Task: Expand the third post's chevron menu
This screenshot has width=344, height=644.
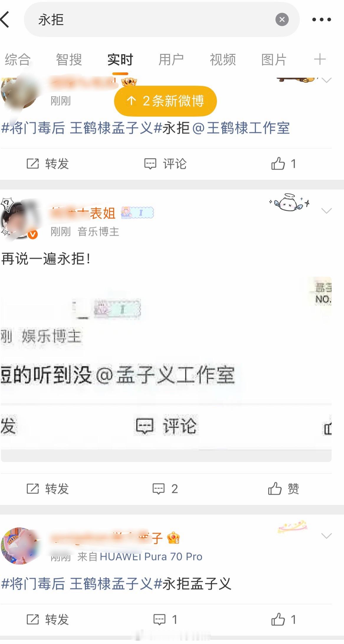Action: [326, 536]
